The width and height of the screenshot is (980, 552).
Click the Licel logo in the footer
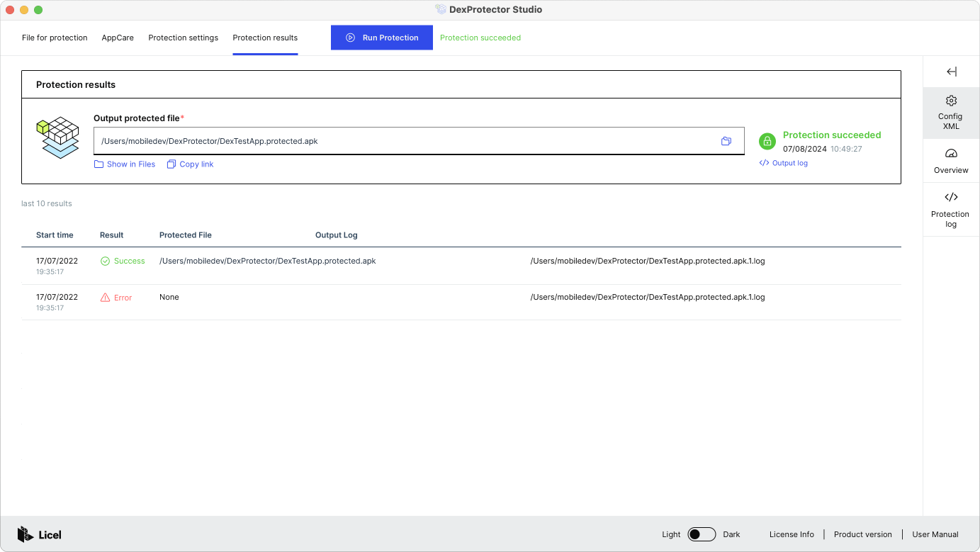click(x=40, y=534)
